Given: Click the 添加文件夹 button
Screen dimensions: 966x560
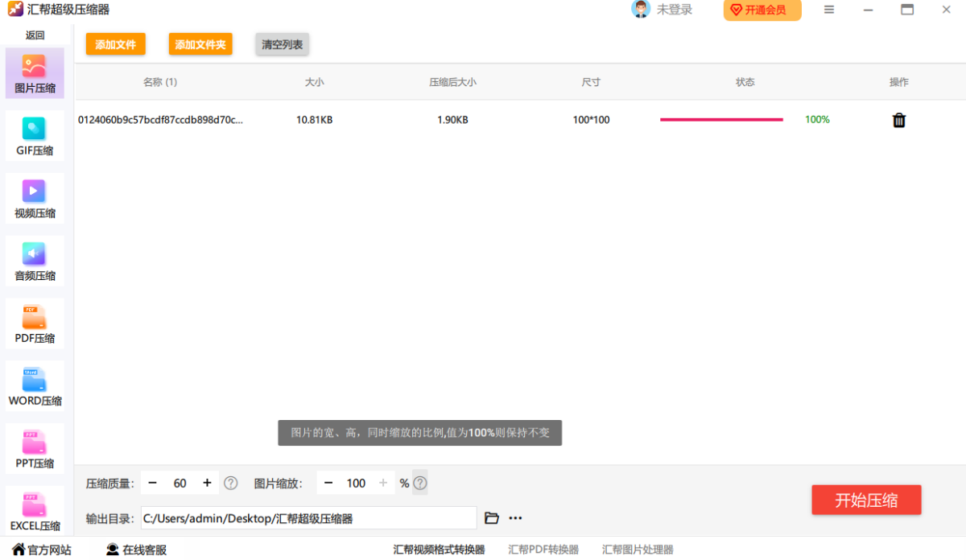Looking at the screenshot, I should (200, 44).
